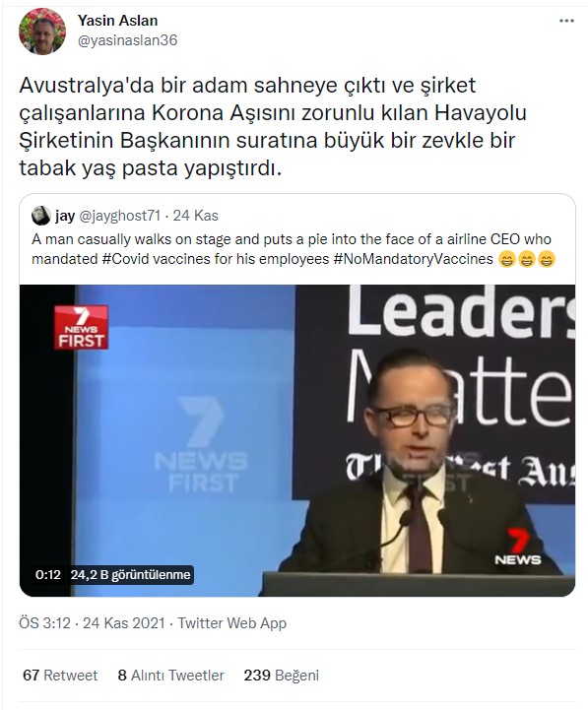View the 67 Retweet list
This screenshot has width=588, height=710.
[x=60, y=676]
